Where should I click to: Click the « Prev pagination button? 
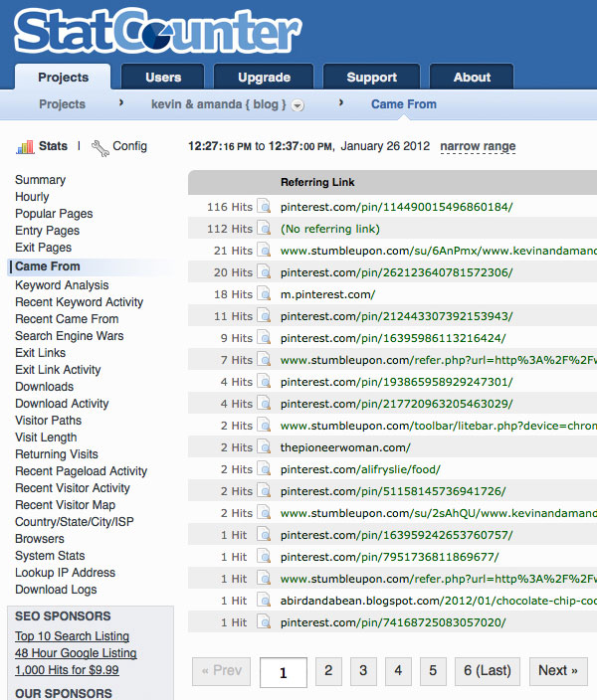[221, 670]
